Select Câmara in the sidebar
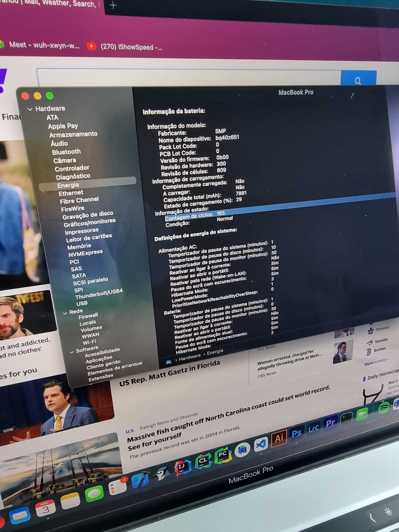The height and width of the screenshot is (532, 399). tap(65, 160)
